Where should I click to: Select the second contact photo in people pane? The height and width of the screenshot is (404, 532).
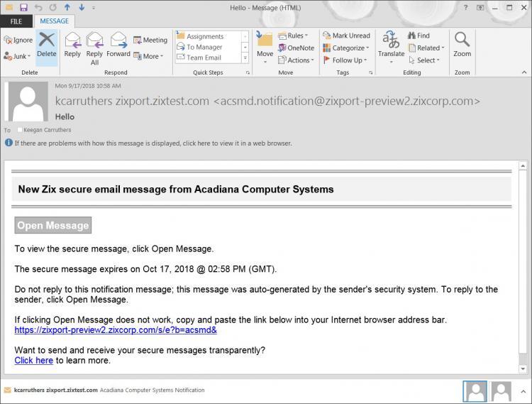click(x=501, y=391)
